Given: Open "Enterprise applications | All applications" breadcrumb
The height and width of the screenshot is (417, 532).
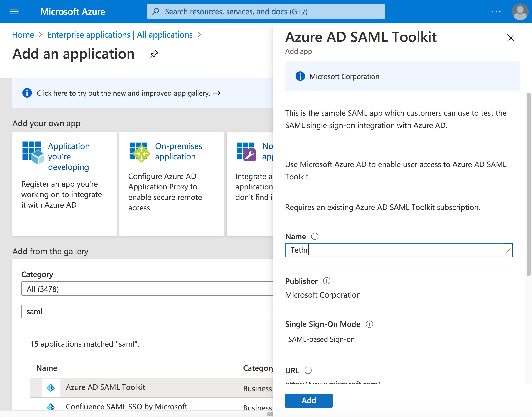Looking at the screenshot, I should pyautogui.click(x=120, y=35).
